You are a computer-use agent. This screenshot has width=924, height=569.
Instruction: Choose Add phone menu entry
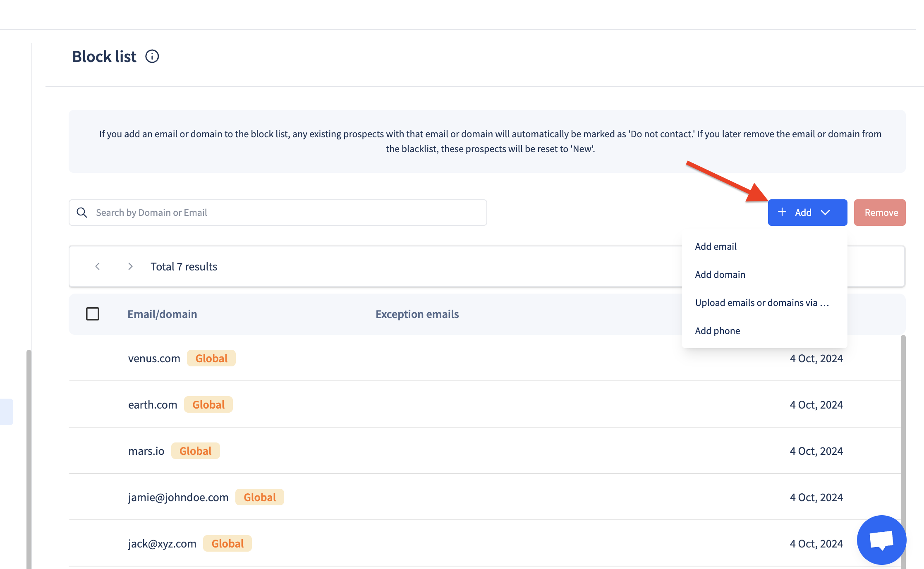point(717,331)
